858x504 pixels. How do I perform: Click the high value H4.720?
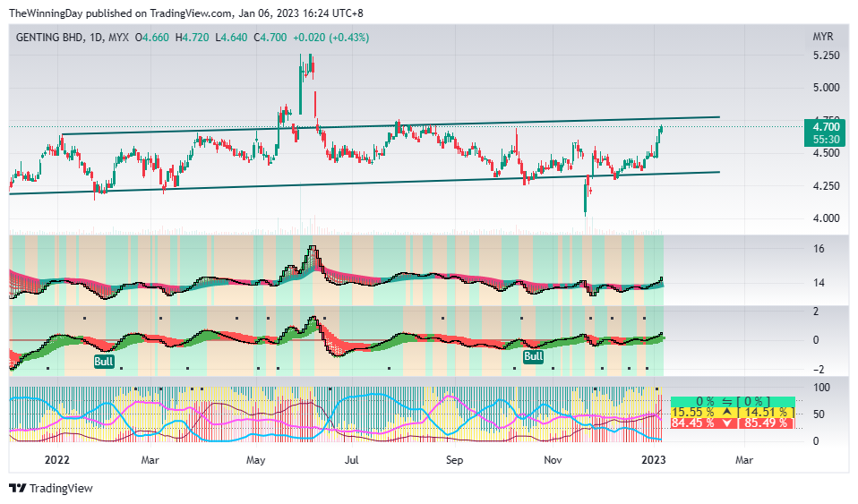192,38
